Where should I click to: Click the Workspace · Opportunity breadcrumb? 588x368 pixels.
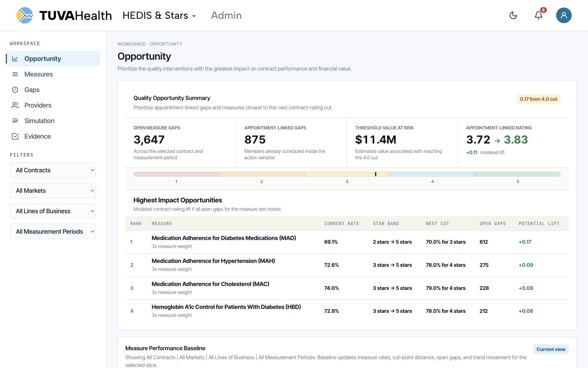click(x=150, y=44)
